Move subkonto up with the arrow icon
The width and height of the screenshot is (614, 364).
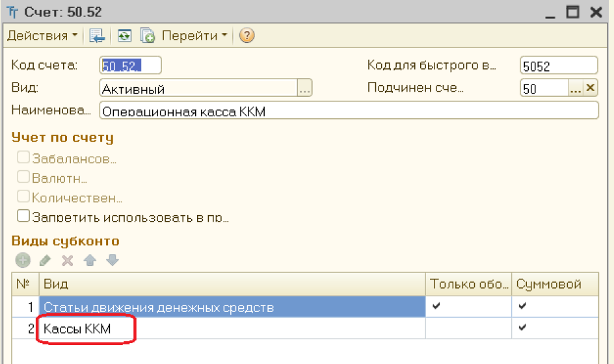90,261
